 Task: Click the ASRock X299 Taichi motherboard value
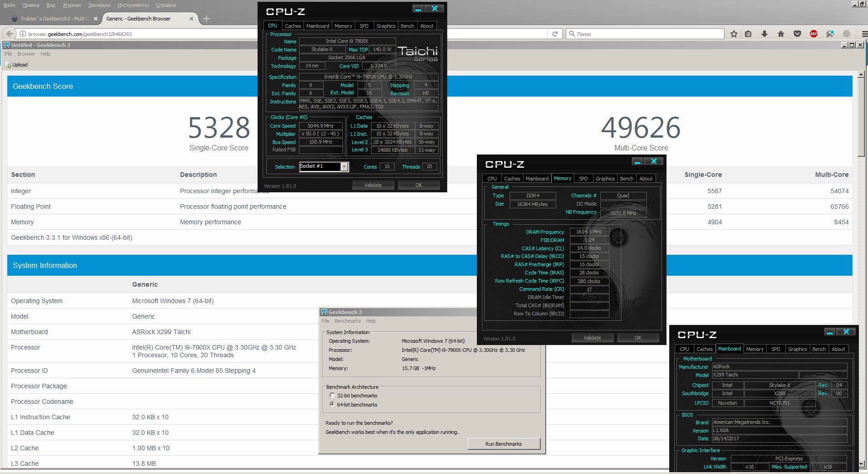click(161, 332)
